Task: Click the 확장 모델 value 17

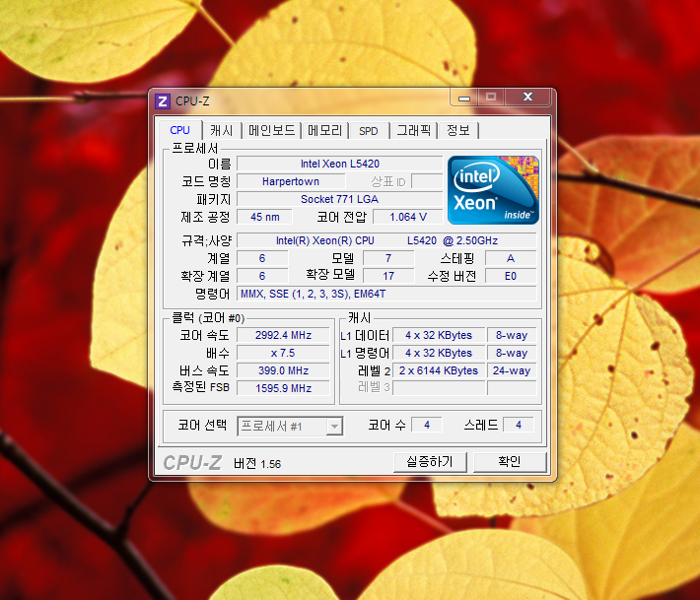Action: pos(388,276)
